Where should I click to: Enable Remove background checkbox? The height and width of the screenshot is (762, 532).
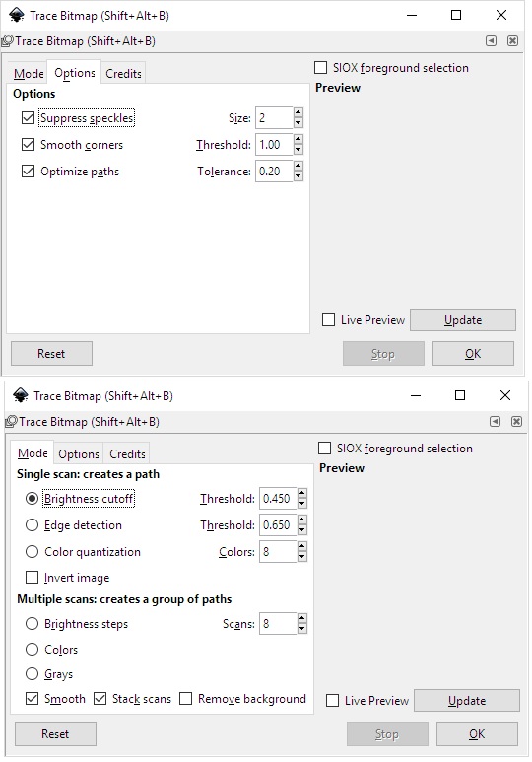(x=185, y=699)
